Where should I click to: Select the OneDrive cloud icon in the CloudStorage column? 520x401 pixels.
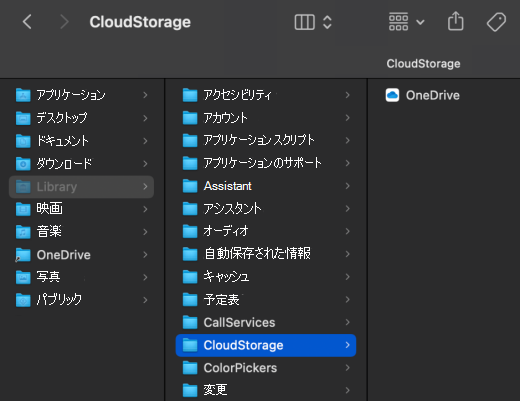click(392, 95)
